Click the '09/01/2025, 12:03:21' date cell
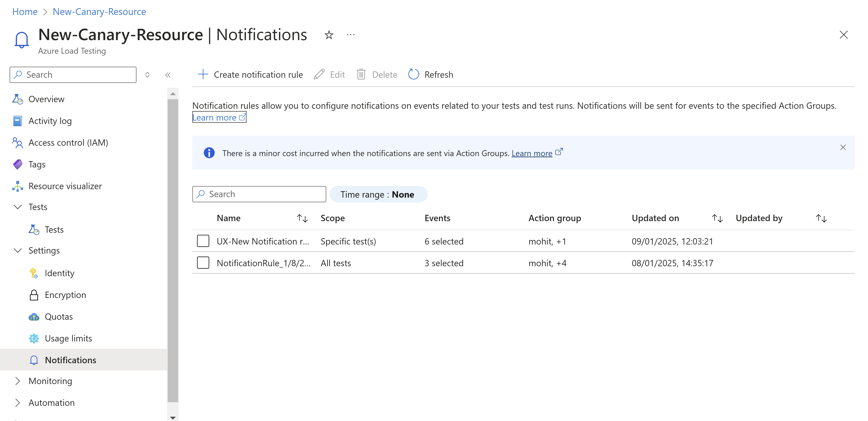Screen dimensions: 868x421 672,241
